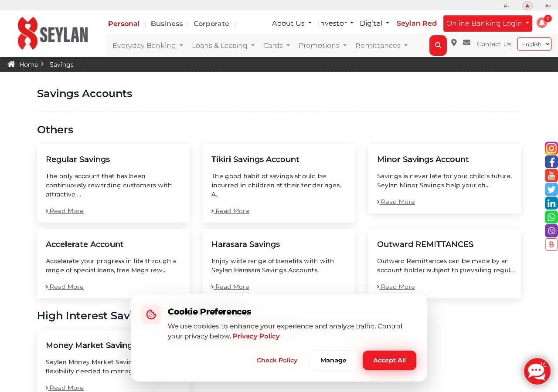
Task: Open the notifications bell icon
Action: click(542, 23)
